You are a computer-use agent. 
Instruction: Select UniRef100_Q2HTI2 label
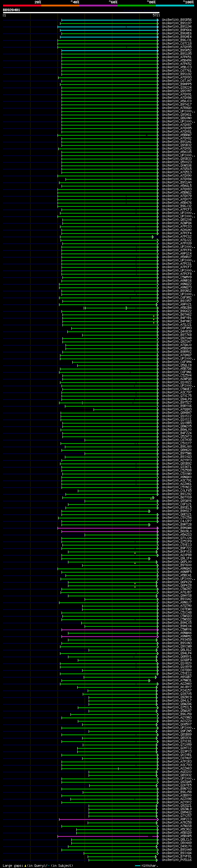pos(176,748)
